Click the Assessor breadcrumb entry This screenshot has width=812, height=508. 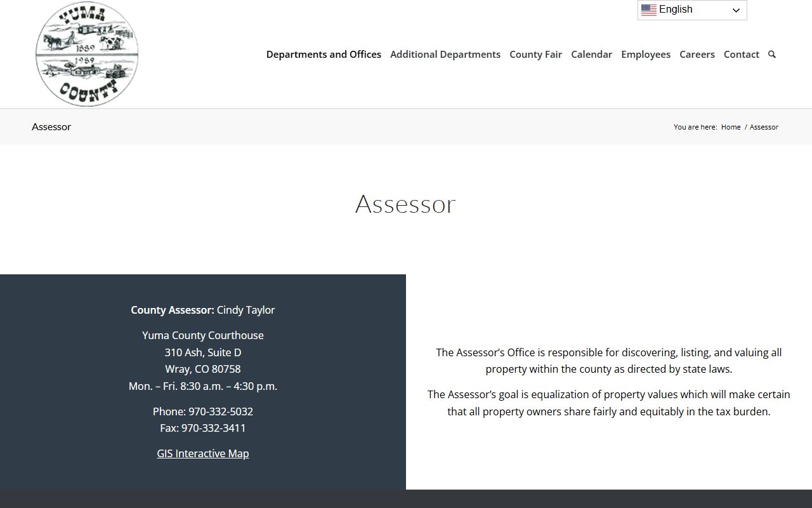[x=764, y=127]
